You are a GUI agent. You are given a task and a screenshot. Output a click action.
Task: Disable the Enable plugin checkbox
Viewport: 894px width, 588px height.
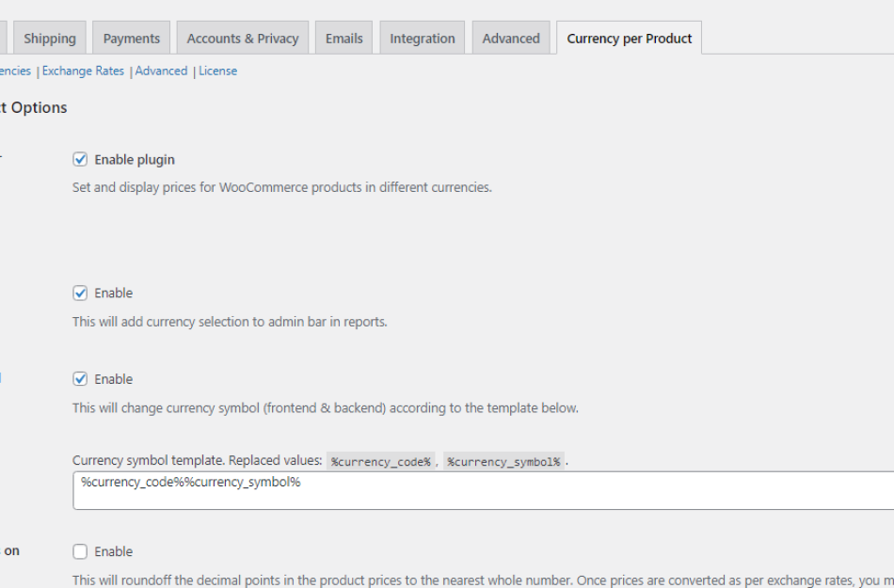[x=81, y=159]
